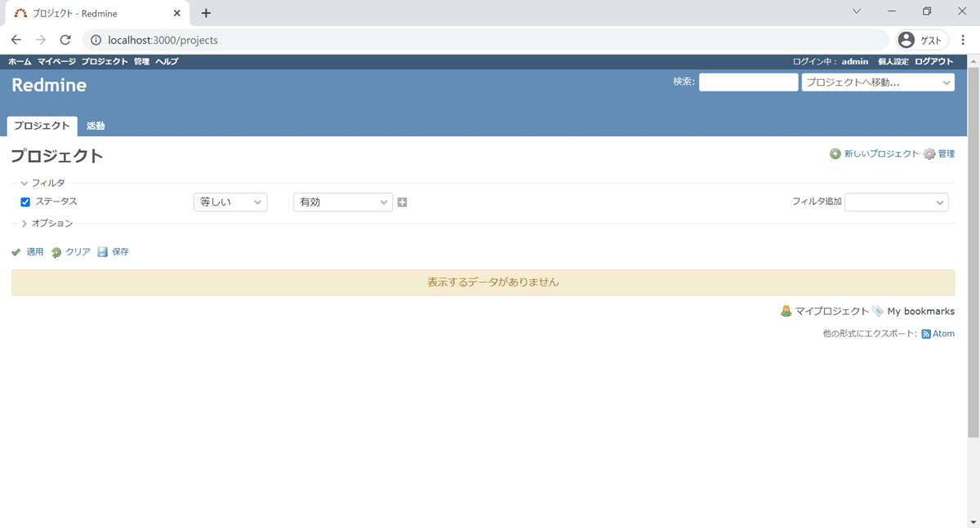Click the site information icon in address bar

click(96, 40)
